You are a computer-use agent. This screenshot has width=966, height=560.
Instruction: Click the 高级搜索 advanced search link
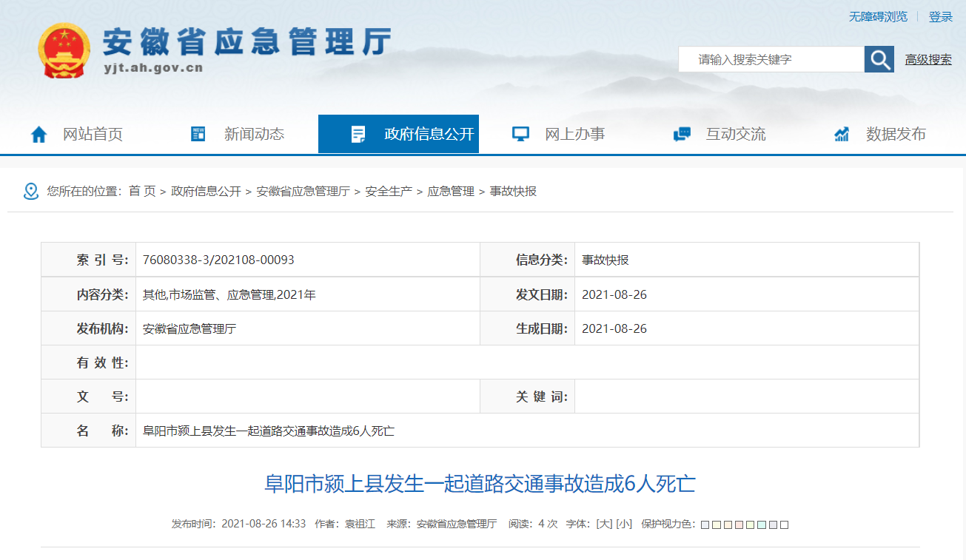coord(928,60)
